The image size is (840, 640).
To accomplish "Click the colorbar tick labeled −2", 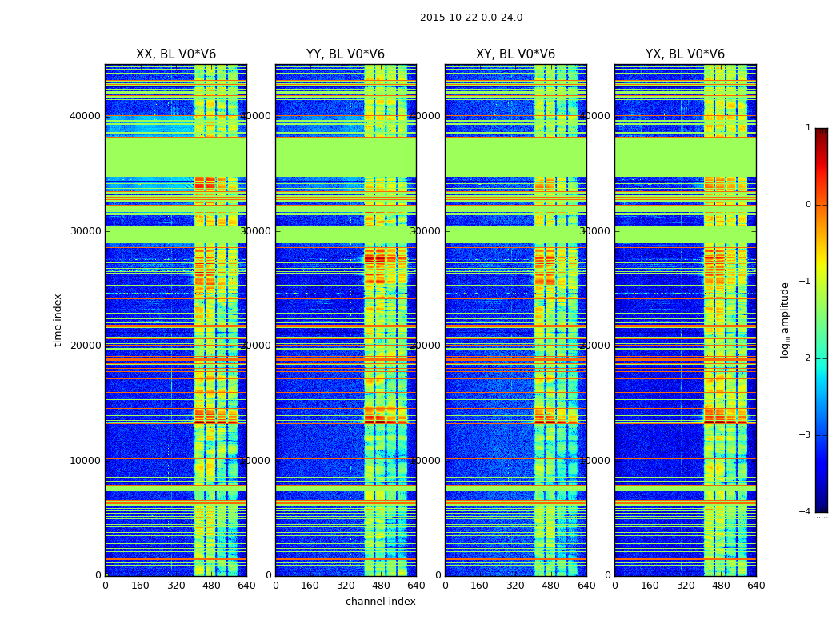I will (x=805, y=358).
